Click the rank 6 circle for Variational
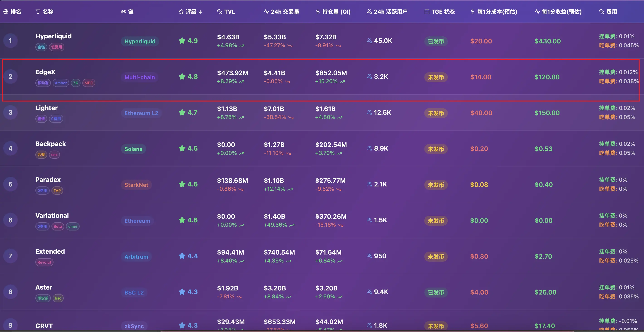This screenshot has height=332, width=644. click(x=10, y=220)
